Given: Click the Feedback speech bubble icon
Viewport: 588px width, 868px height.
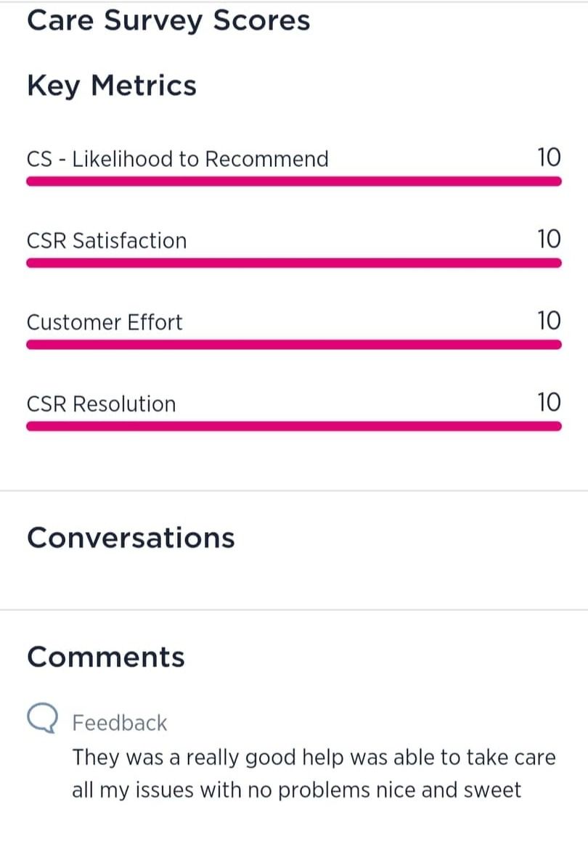Looking at the screenshot, I should [42, 718].
